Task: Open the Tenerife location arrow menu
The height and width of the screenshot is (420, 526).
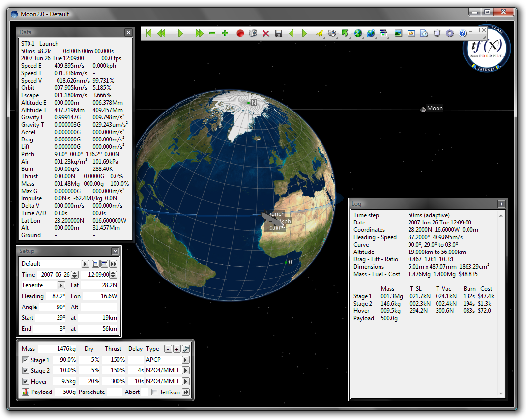Action: point(61,285)
